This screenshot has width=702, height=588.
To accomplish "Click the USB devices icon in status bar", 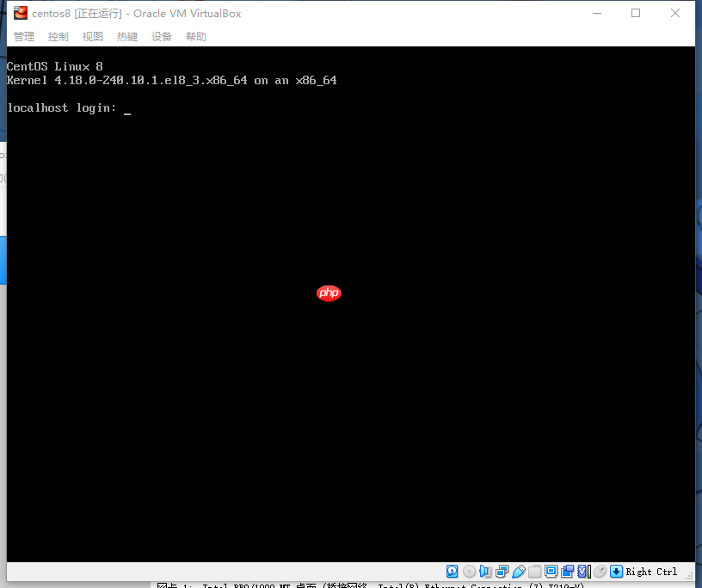I will coord(517,571).
